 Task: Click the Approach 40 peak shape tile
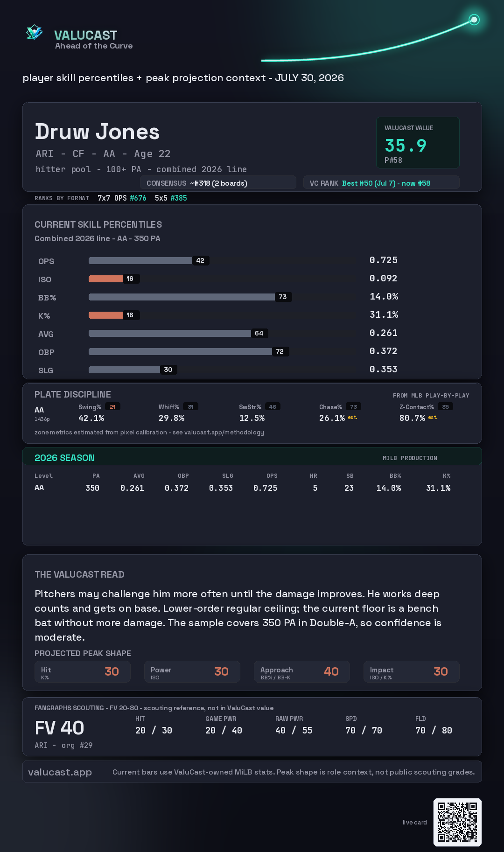coord(302,672)
